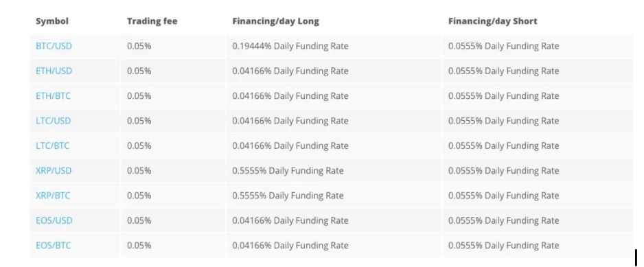Select the LTC/USD symbol link
The width and height of the screenshot is (644, 267).
point(54,121)
